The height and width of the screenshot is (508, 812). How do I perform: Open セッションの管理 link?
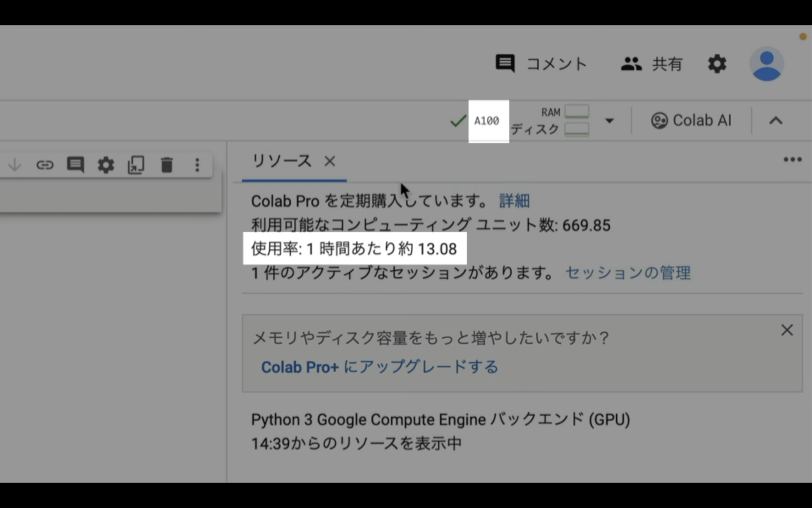(x=628, y=273)
